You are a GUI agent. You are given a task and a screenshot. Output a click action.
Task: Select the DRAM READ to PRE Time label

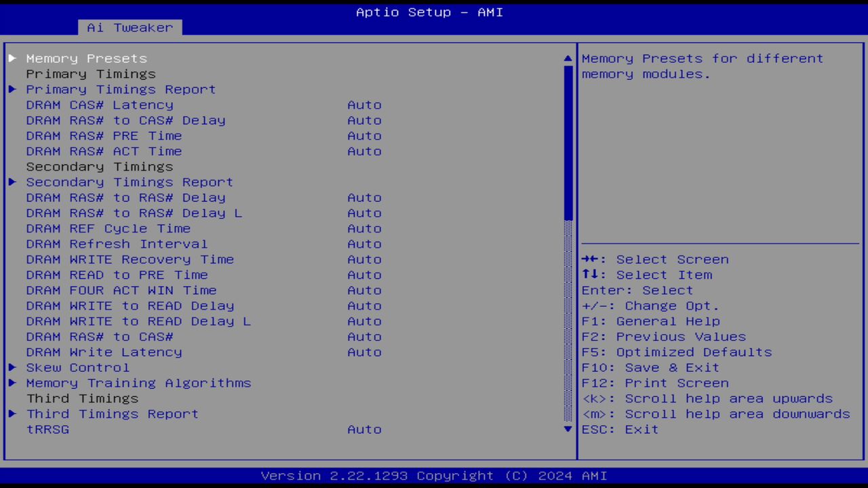click(117, 275)
